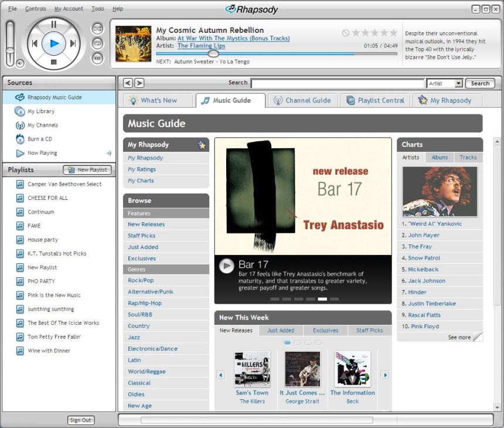Screen dimensions: 504x428
Task: Mute the volume with the speaker icon
Action: (x=20, y=63)
